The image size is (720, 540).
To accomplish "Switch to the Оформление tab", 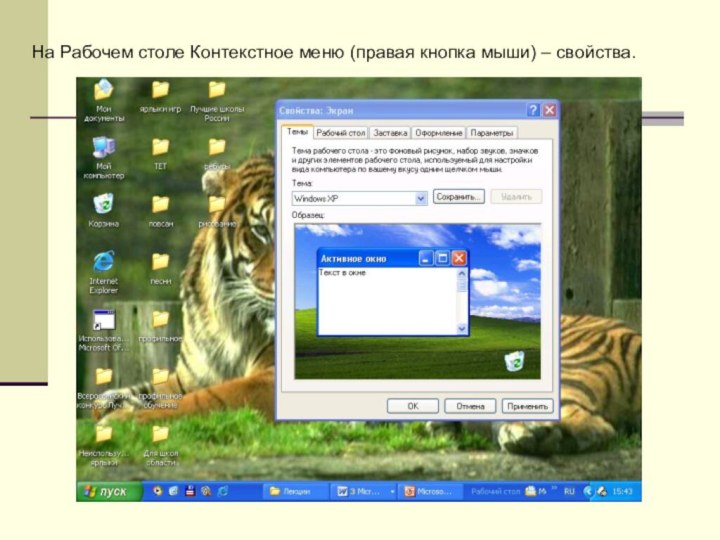I will 439,133.
